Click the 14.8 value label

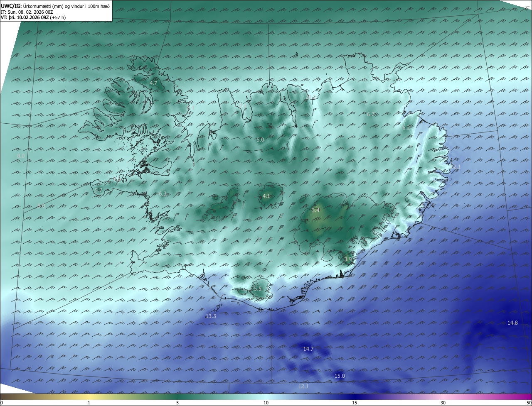pos(512,323)
